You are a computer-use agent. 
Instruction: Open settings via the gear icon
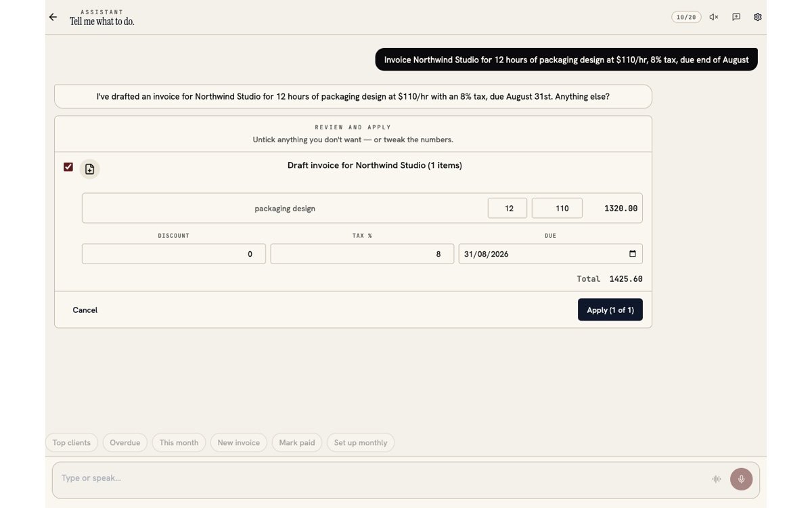[758, 17]
